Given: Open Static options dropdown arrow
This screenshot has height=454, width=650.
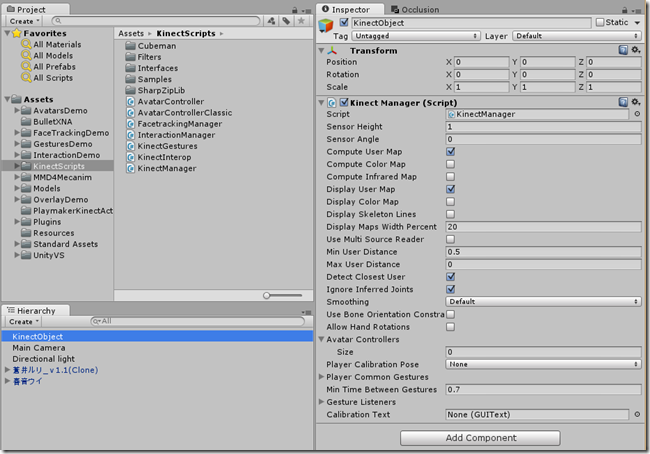Looking at the screenshot, I should tap(637, 22).
